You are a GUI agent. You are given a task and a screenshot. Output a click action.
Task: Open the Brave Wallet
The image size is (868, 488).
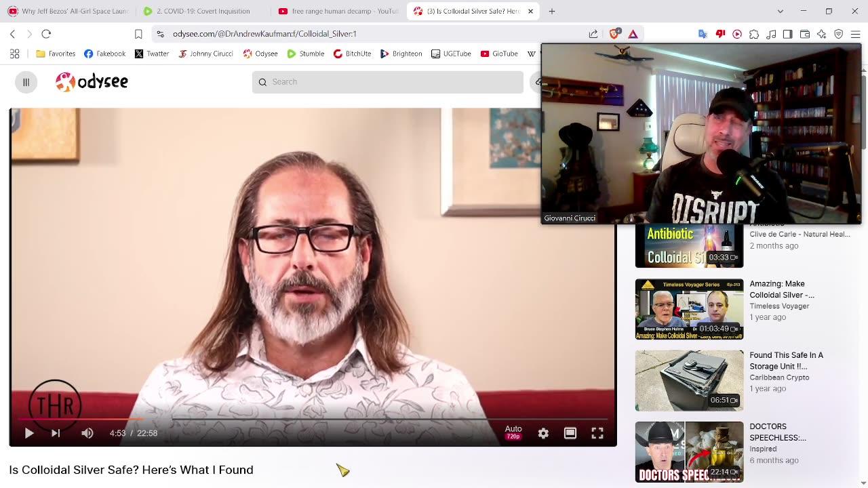tap(805, 34)
